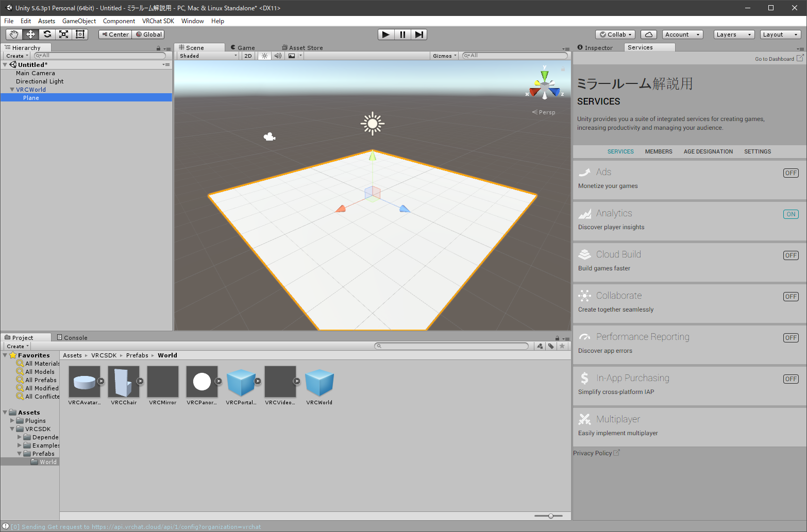Collapse the VRCWorld hierarchy item
Viewport: 807px width, 532px height.
tap(12, 90)
